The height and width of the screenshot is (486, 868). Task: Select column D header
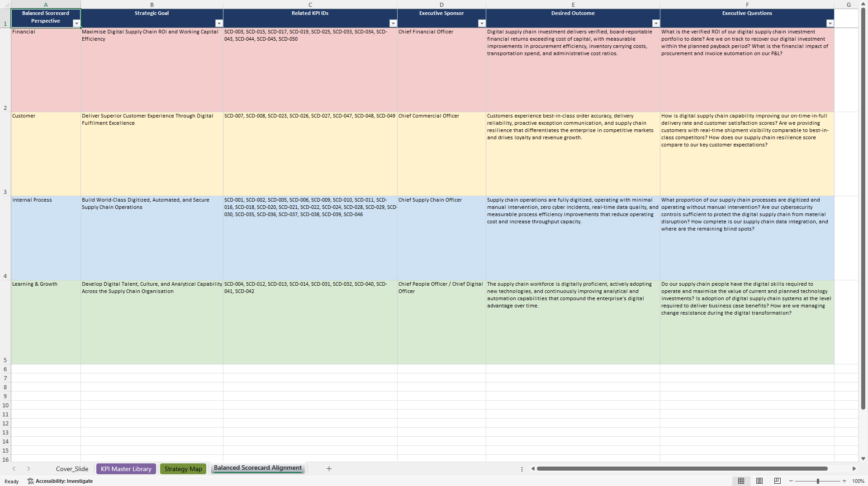point(441,5)
